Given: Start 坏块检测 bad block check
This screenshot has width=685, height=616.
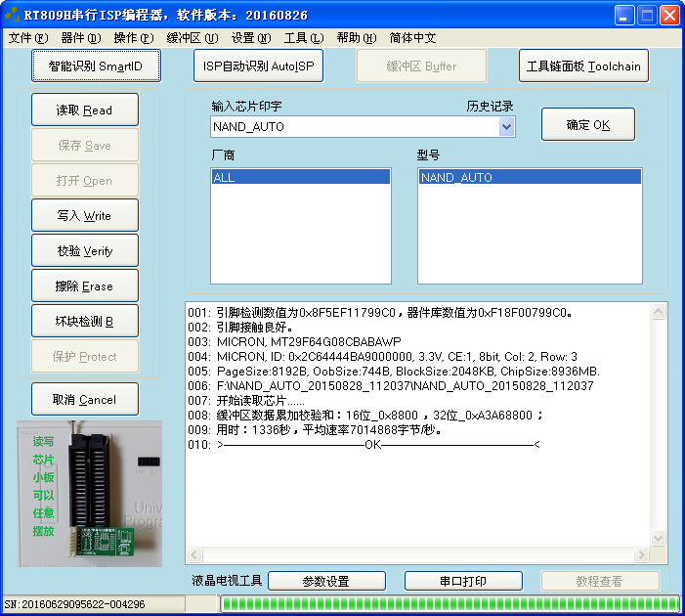Looking at the screenshot, I should (x=85, y=321).
